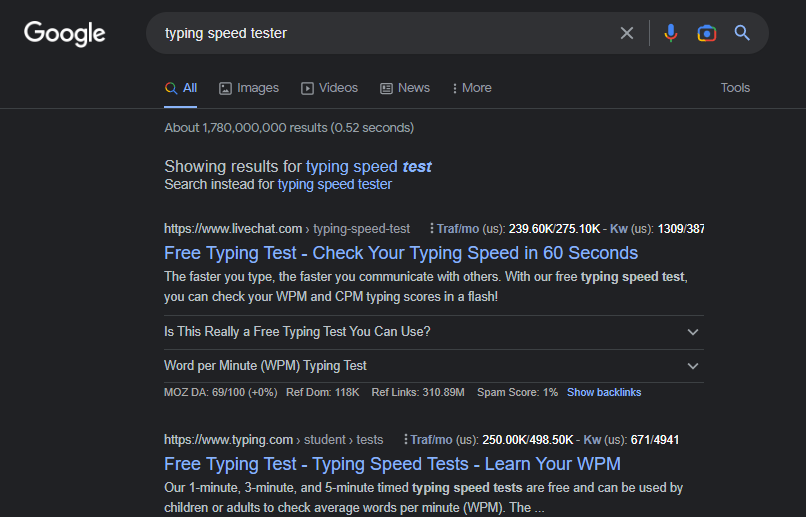Expand 'Word per Minute (WPM) Typing Test' section

pyautogui.click(x=434, y=366)
